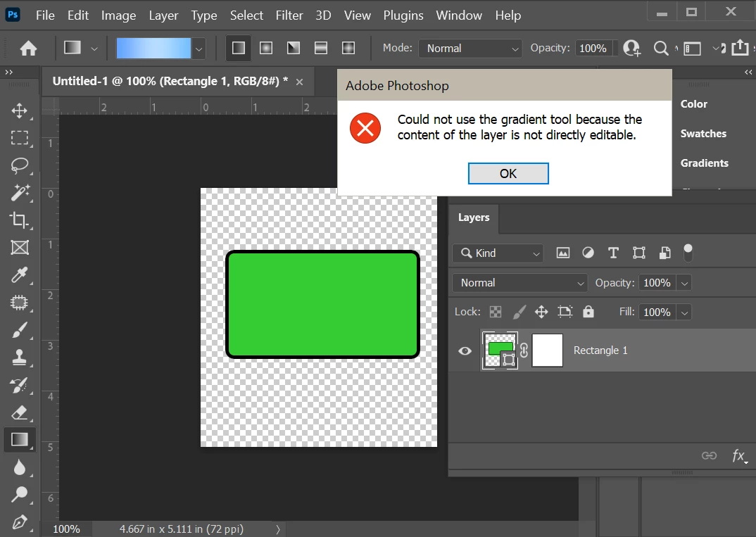Open the Kind filter dropdown
The width and height of the screenshot is (756, 537).
tap(498, 253)
